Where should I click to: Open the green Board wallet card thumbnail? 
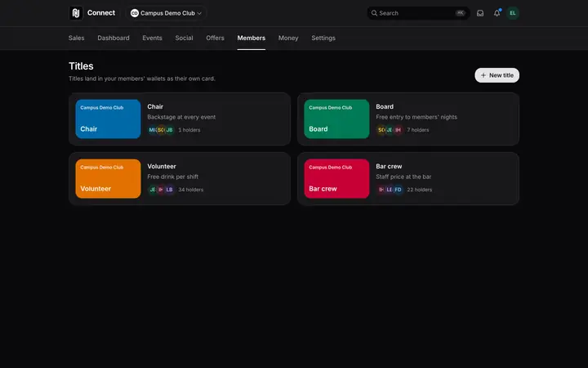pos(336,119)
